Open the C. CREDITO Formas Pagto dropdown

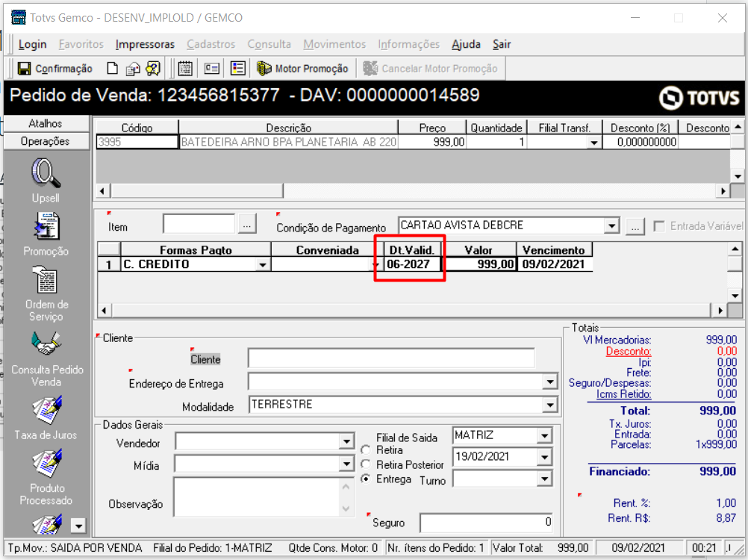pyautogui.click(x=262, y=264)
